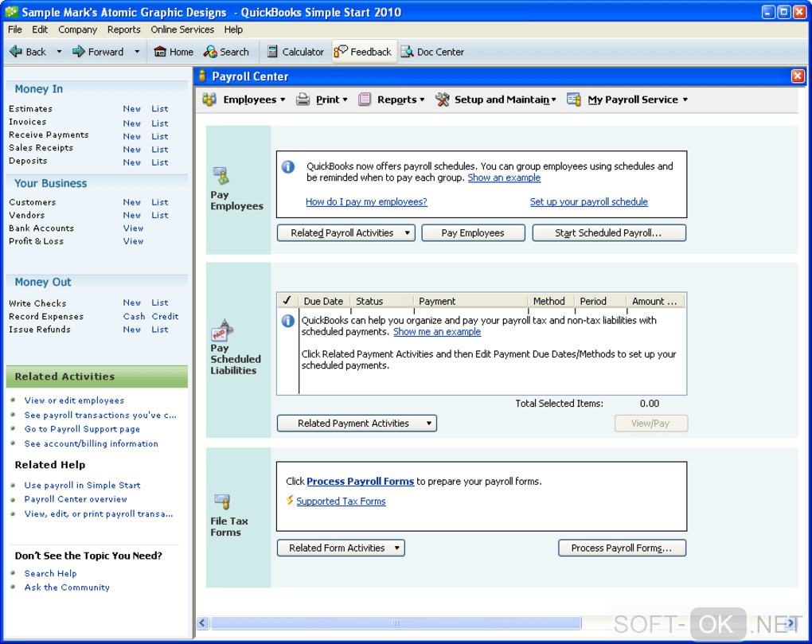The width and height of the screenshot is (812, 644).
Task: Open the Print dropdown menu
Action: 331,100
